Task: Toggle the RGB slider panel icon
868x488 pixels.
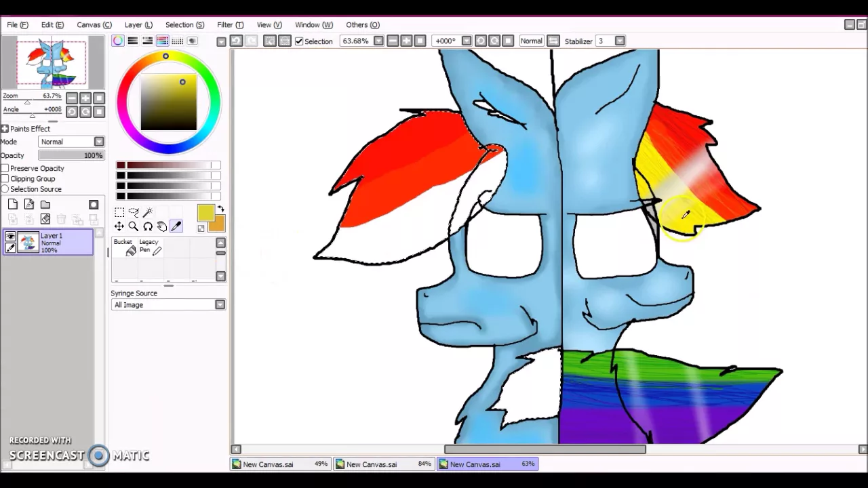Action: coord(133,41)
